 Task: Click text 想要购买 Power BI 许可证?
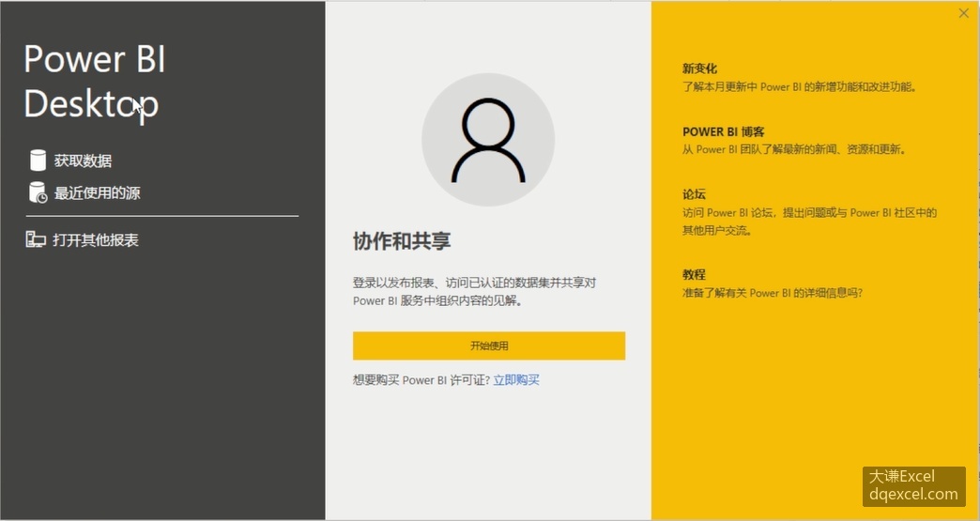coord(421,380)
